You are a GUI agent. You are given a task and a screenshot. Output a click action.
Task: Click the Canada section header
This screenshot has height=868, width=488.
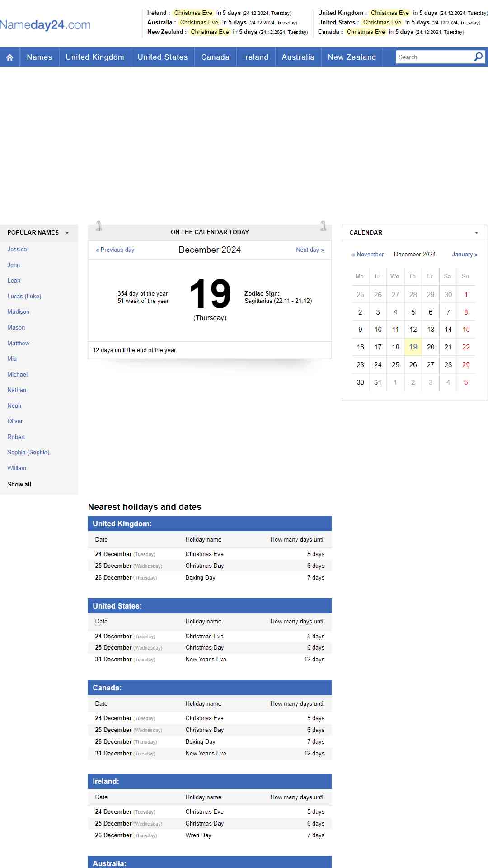210,688
